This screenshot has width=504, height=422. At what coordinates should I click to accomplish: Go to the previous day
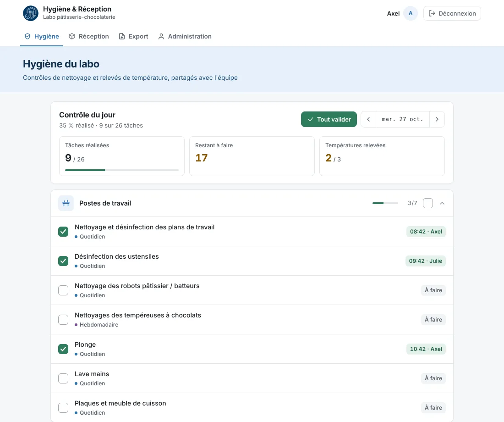(x=369, y=119)
